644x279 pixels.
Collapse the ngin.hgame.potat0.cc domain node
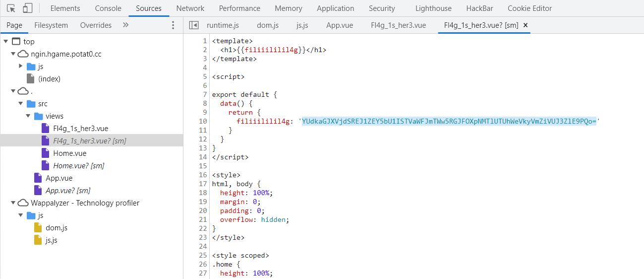coord(13,54)
